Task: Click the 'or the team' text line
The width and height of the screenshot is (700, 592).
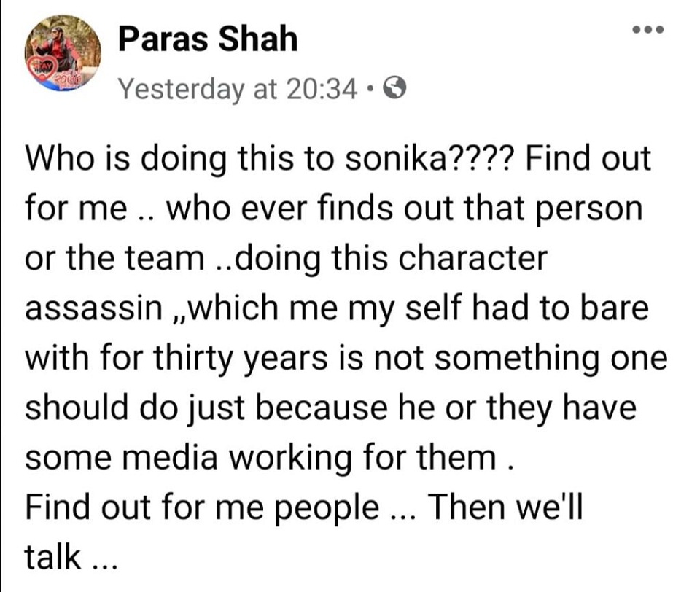Action: (x=114, y=259)
